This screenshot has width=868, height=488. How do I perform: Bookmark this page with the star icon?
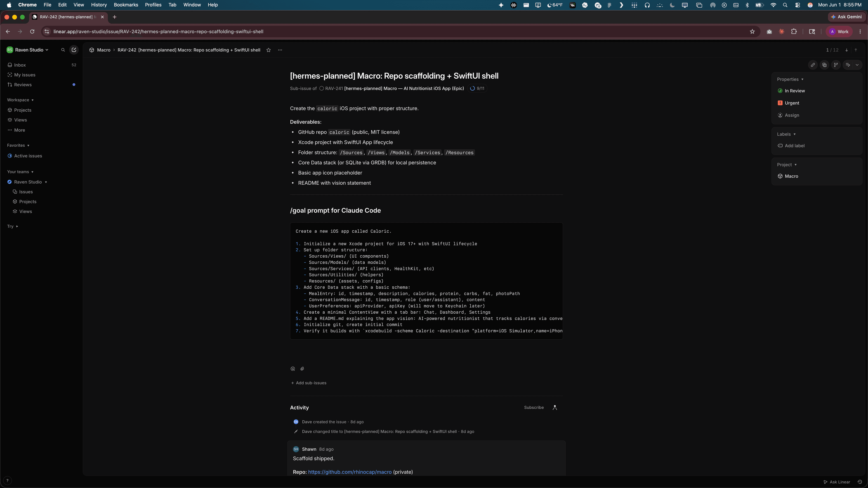tap(752, 32)
